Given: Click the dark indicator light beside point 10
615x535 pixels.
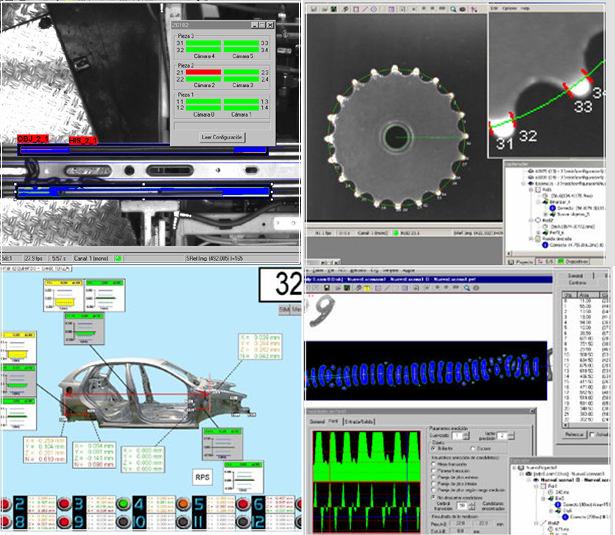Looking at the screenshot, I should [124, 522].
